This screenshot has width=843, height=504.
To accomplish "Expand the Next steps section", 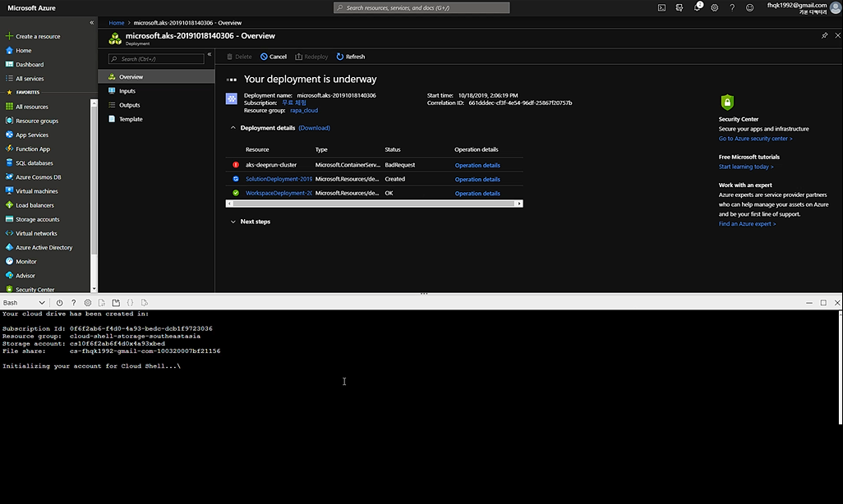I will click(233, 222).
